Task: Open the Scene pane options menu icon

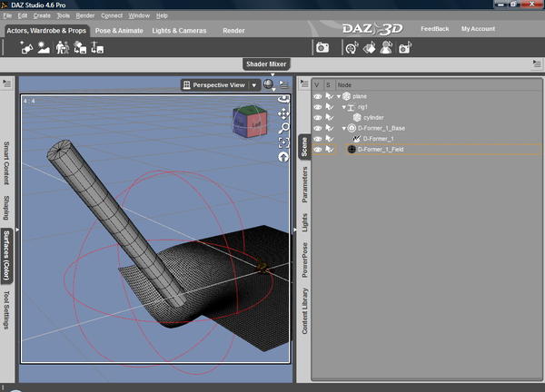Action: (x=304, y=83)
